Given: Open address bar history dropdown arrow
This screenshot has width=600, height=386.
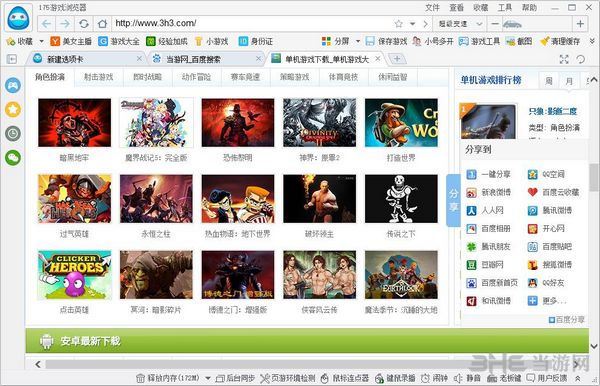Looking at the screenshot, I should [x=412, y=24].
